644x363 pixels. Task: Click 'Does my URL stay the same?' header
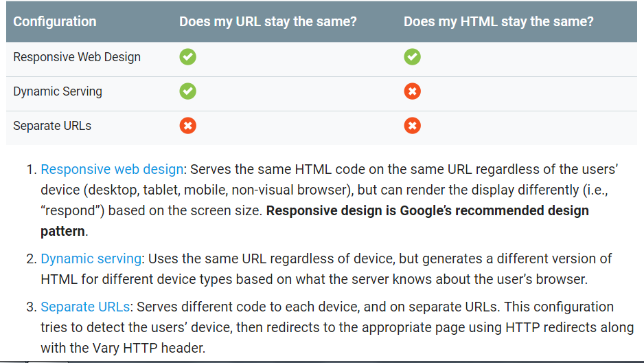click(268, 21)
